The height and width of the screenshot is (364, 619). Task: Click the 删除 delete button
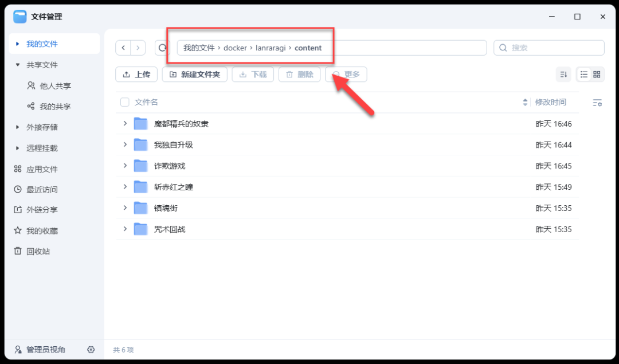[x=299, y=74]
